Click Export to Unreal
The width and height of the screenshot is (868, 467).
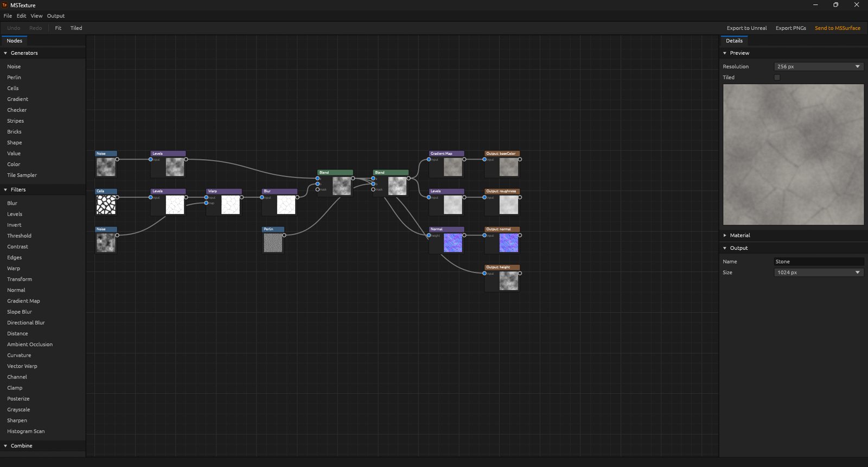point(746,28)
